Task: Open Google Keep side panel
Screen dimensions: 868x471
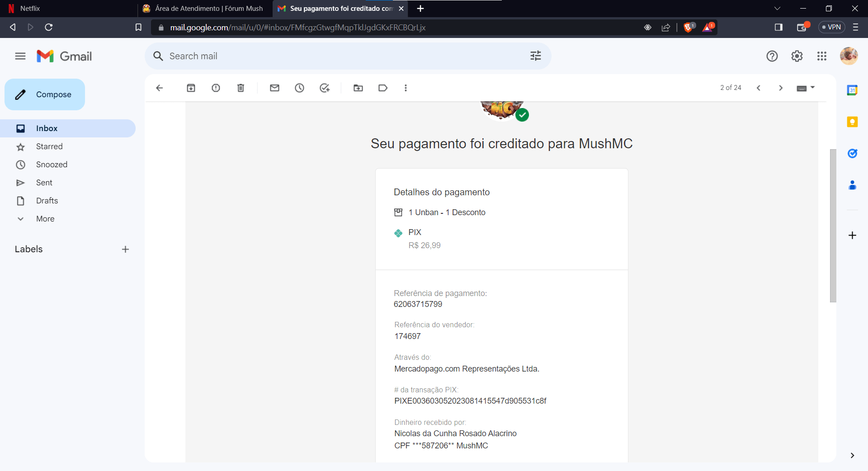Action: click(x=852, y=122)
